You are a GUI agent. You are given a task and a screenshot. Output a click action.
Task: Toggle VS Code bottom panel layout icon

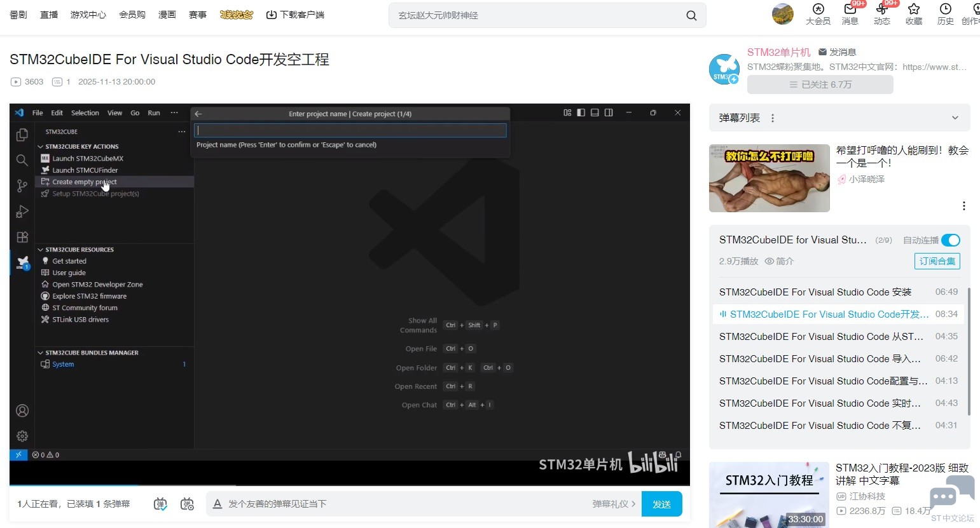595,113
